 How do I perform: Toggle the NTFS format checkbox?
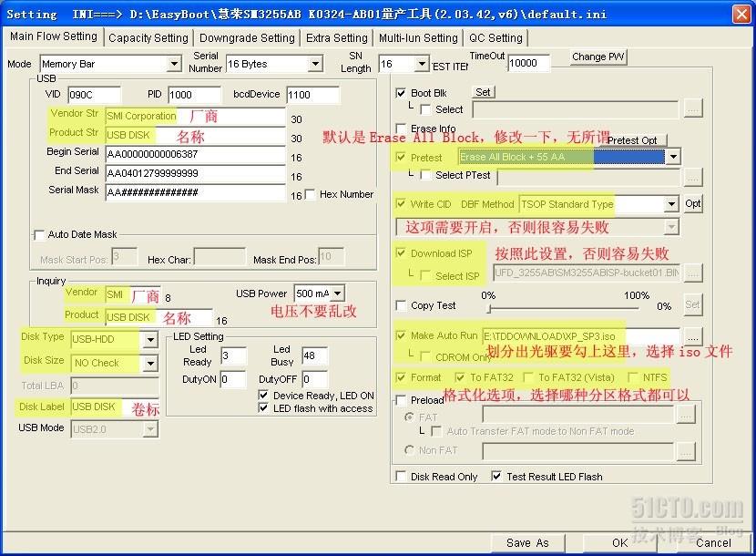click(635, 377)
